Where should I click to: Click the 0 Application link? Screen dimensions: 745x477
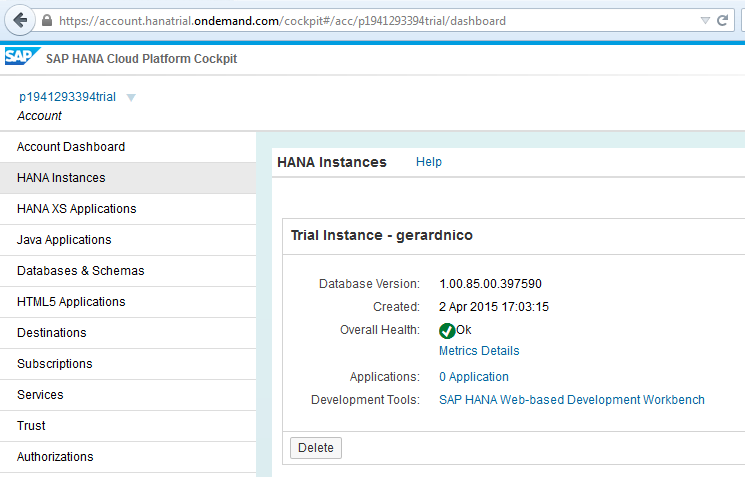pos(474,377)
